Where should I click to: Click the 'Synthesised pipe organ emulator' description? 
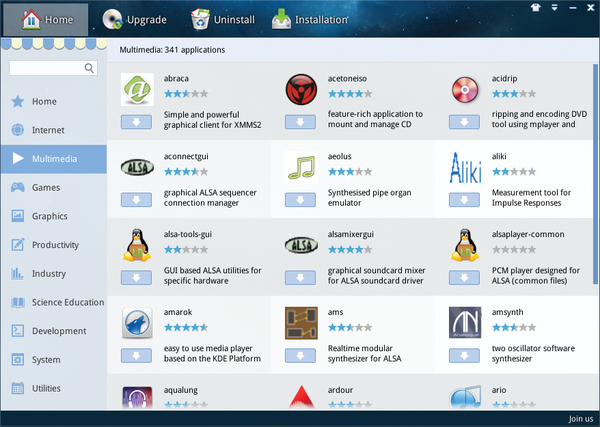[x=369, y=197]
